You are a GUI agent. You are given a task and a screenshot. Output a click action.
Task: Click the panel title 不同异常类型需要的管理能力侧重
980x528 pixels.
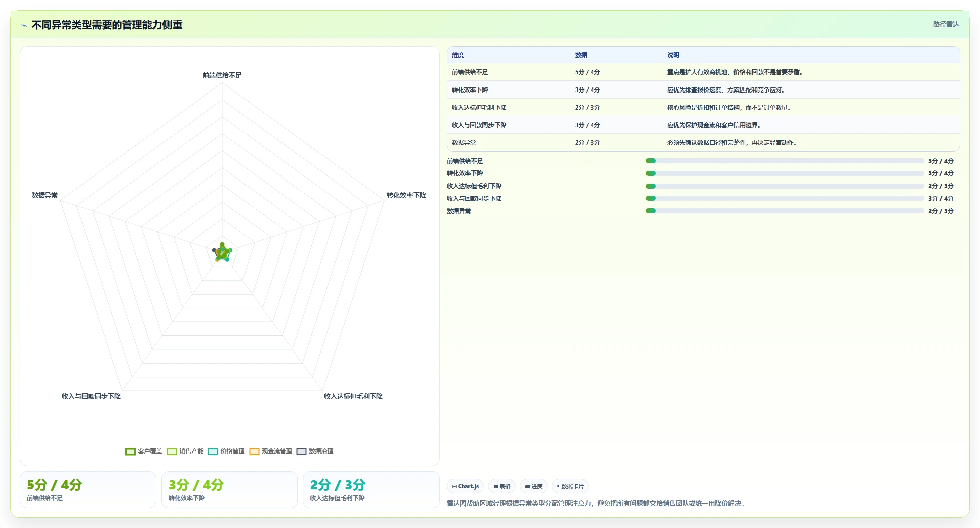pos(107,25)
